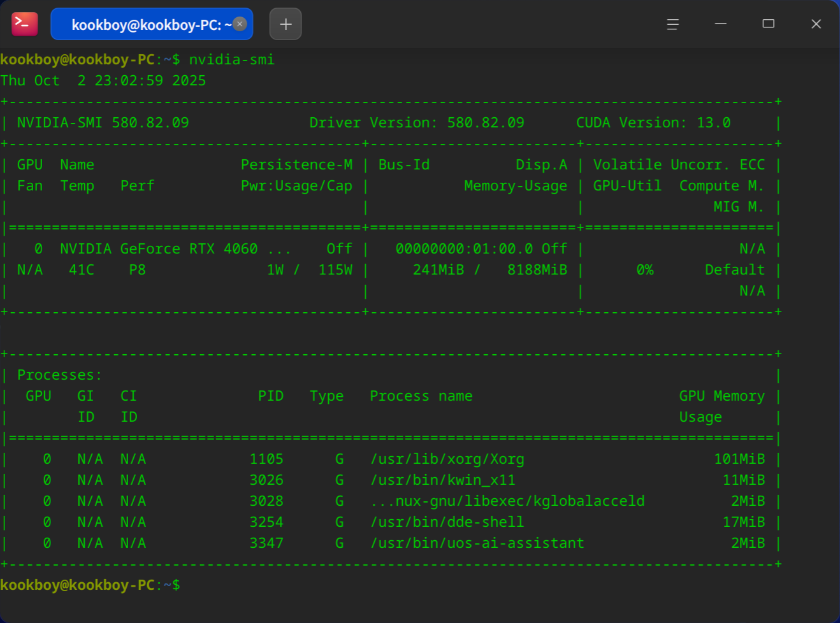Close the terminal window
The width and height of the screenshot is (840, 623).
[816, 24]
